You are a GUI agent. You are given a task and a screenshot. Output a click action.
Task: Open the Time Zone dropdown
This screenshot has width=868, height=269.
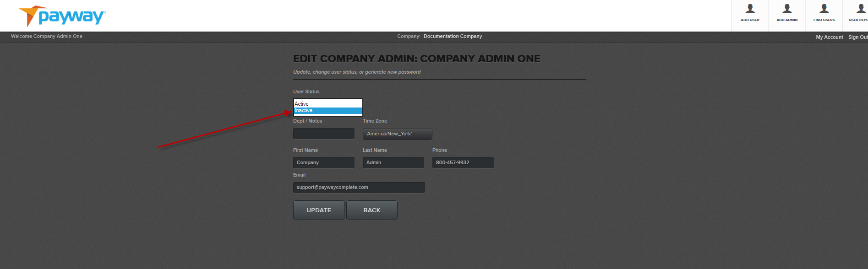(x=397, y=134)
